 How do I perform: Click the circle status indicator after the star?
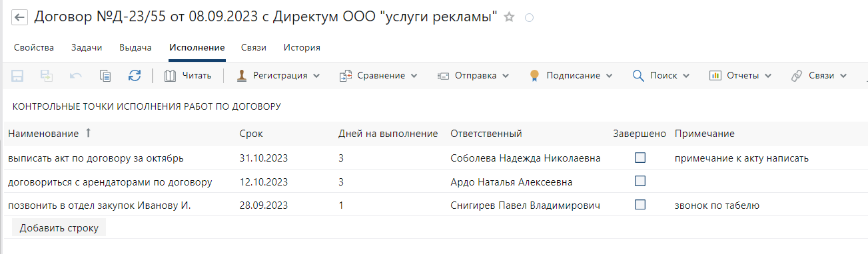click(x=529, y=19)
